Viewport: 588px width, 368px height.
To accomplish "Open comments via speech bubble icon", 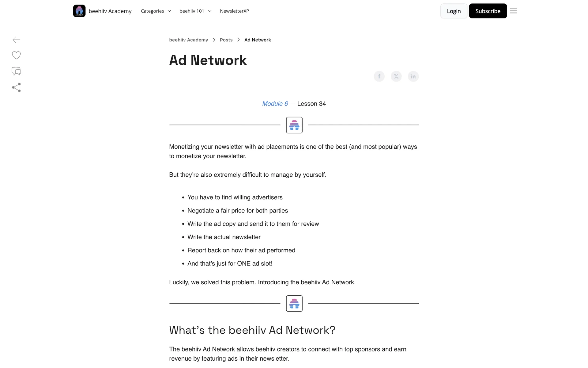I will 16,71.
